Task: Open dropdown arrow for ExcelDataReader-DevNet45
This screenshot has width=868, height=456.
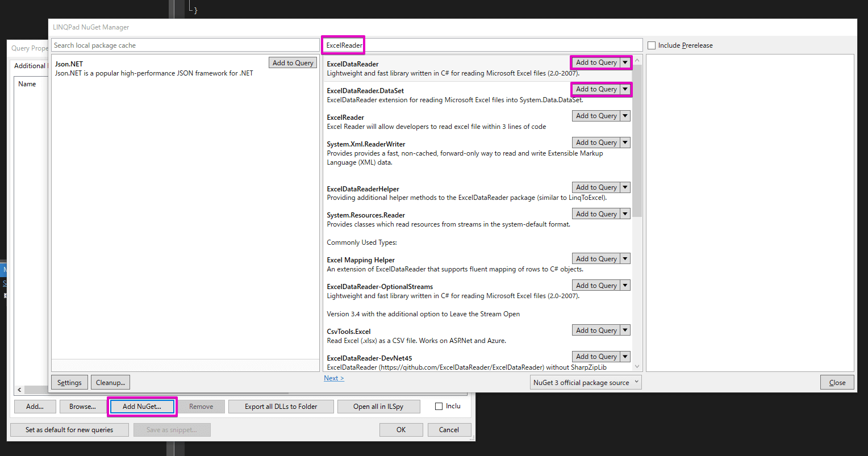Action: pos(625,357)
